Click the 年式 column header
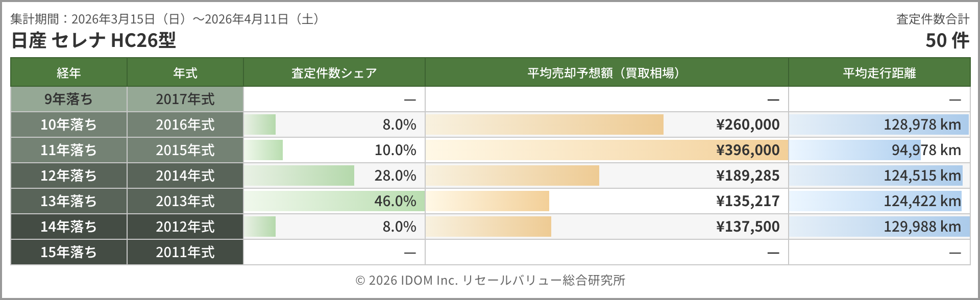The width and height of the screenshot is (980, 300). pos(185,73)
